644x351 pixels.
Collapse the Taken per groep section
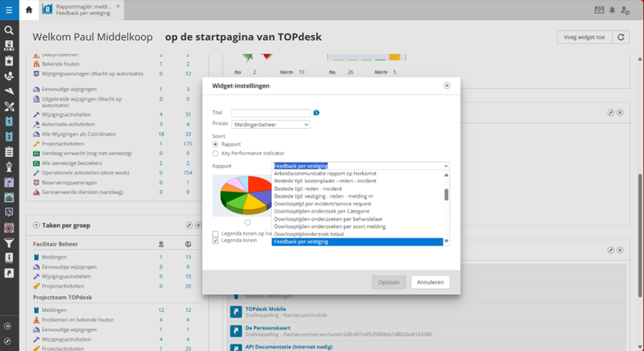pos(36,225)
